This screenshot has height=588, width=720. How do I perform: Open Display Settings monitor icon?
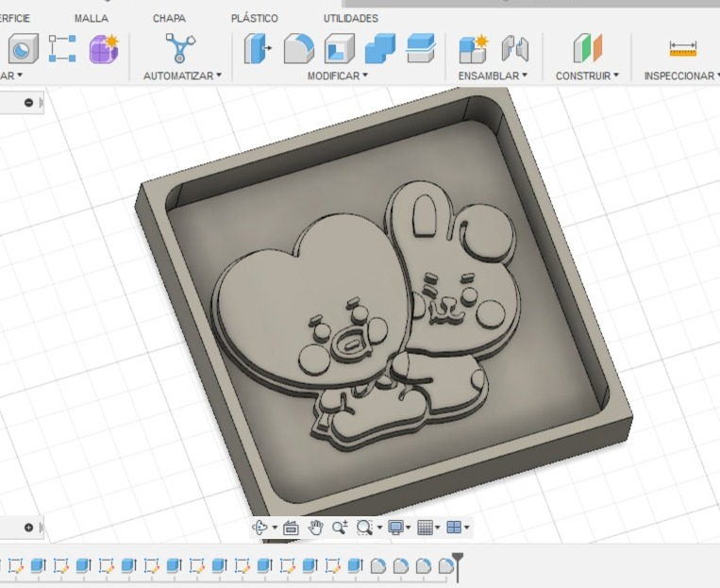pyautogui.click(x=395, y=528)
